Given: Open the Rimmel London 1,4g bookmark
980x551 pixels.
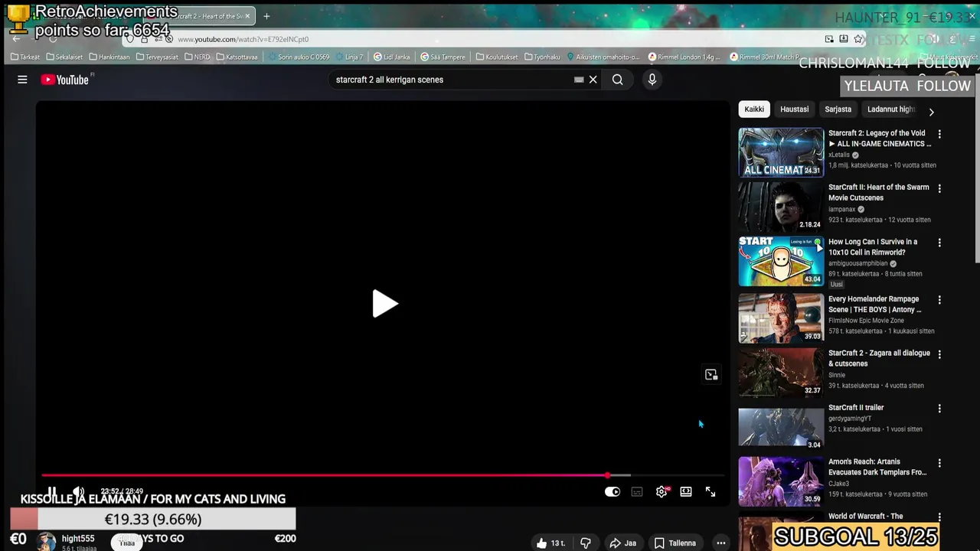Looking at the screenshot, I should 684,57.
